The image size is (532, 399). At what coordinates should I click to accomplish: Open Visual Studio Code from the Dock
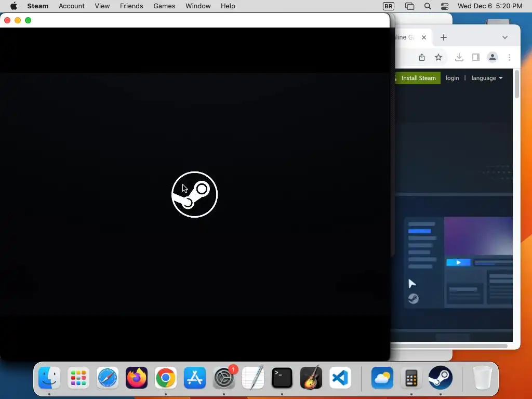[340, 378]
